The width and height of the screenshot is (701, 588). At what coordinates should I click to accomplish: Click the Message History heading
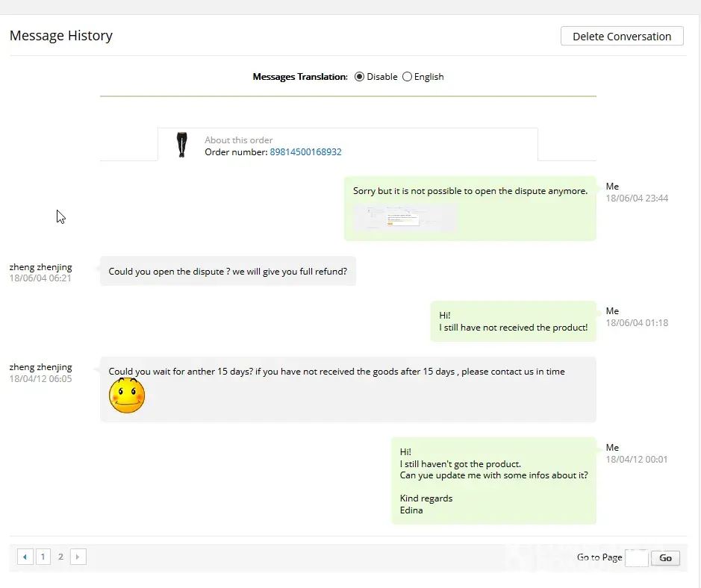tap(61, 35)
